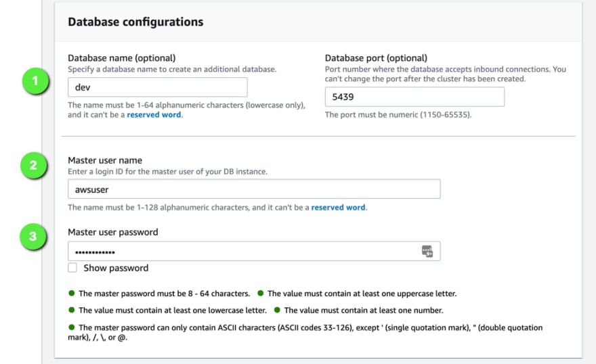Click green dot beside uppercase letter rule
The image size is (596, 364).
260,293
